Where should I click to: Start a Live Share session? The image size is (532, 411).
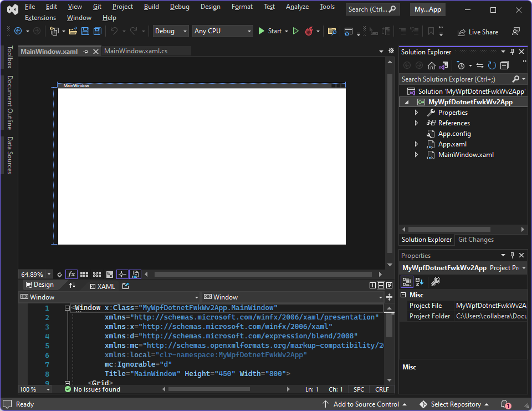coord(477,32)
